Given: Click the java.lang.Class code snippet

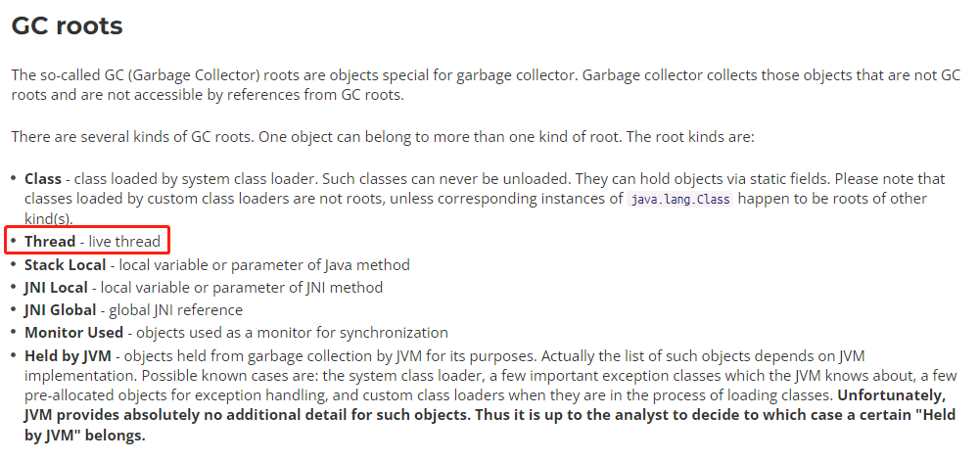Looking at the screenshot, I should (x=679, y=200).
